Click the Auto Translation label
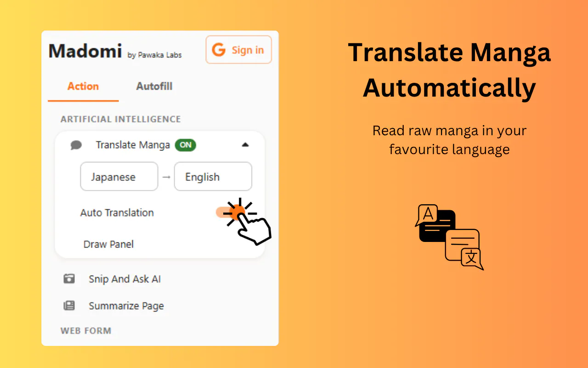Viewport: 588px width, 368px height. [x=117, y=213]
